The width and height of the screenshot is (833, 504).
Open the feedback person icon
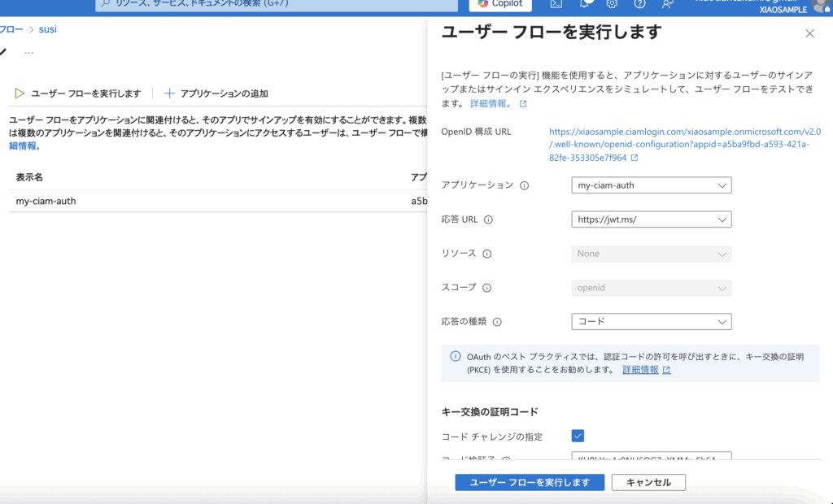coord(667,4)
